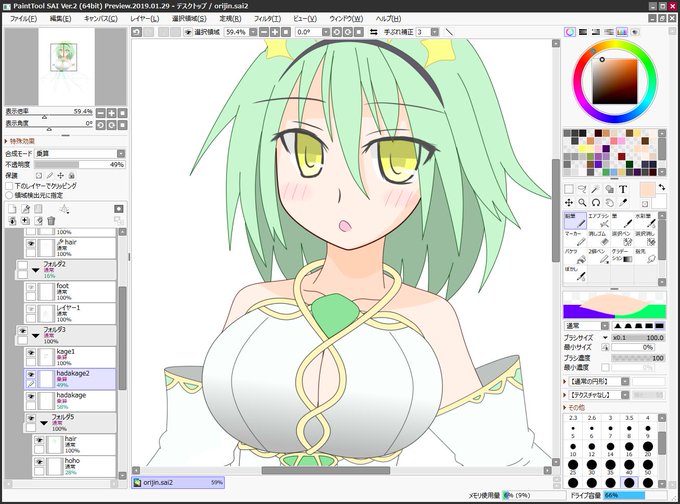Click the undo arrow in toolbar

(x=137, y=32)
